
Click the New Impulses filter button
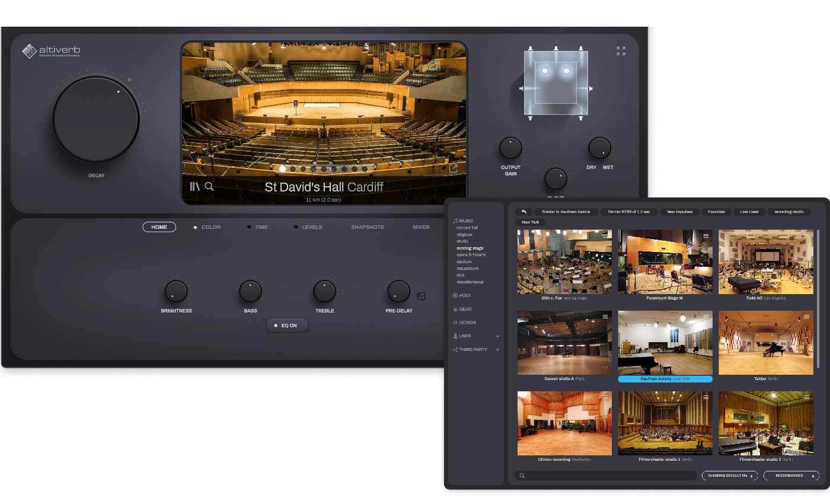[x=679, y=212]
